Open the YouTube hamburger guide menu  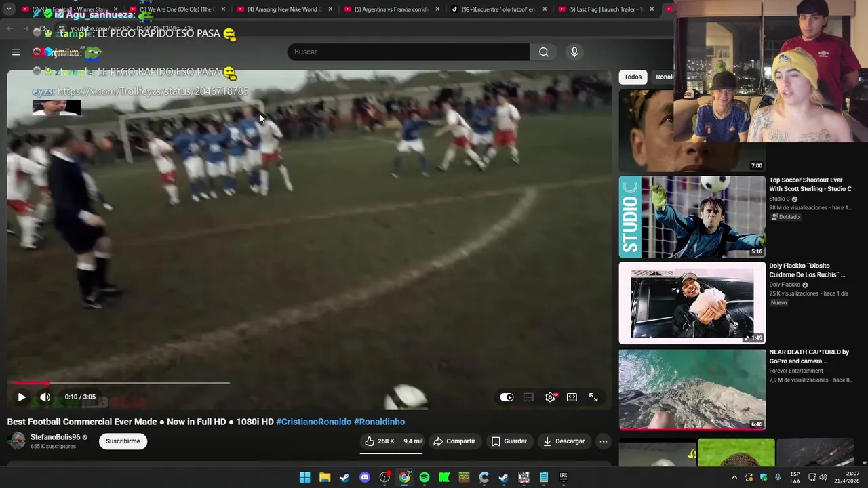16,52
